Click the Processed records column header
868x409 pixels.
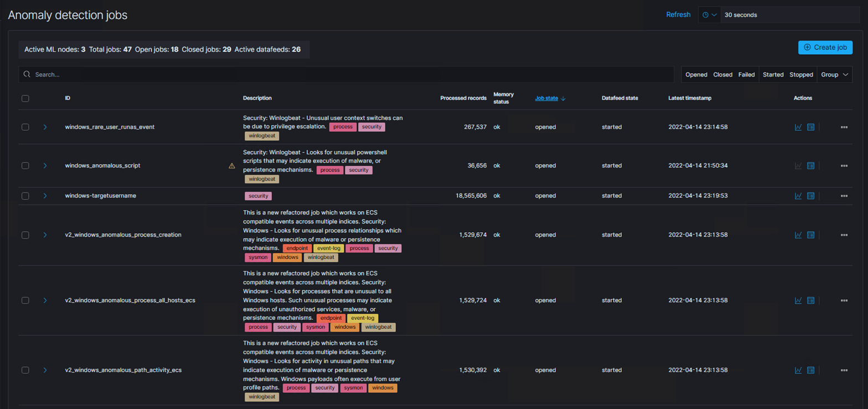(463, 98)
